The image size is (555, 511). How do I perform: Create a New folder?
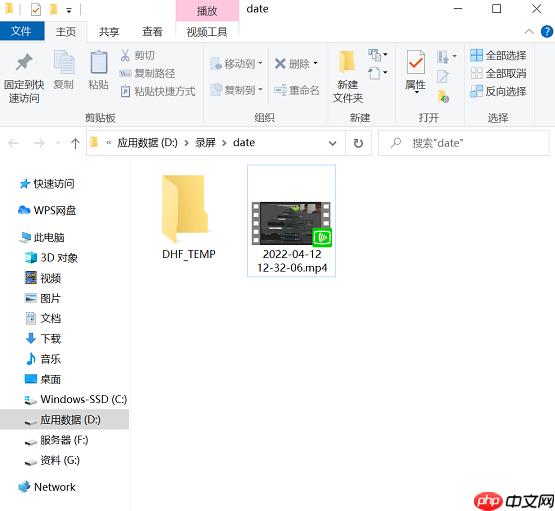click(x=348, y=77)
